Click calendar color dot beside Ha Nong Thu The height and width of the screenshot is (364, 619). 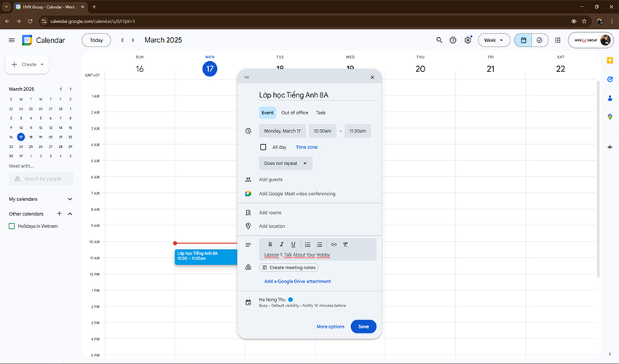click(x=291, y=299)
